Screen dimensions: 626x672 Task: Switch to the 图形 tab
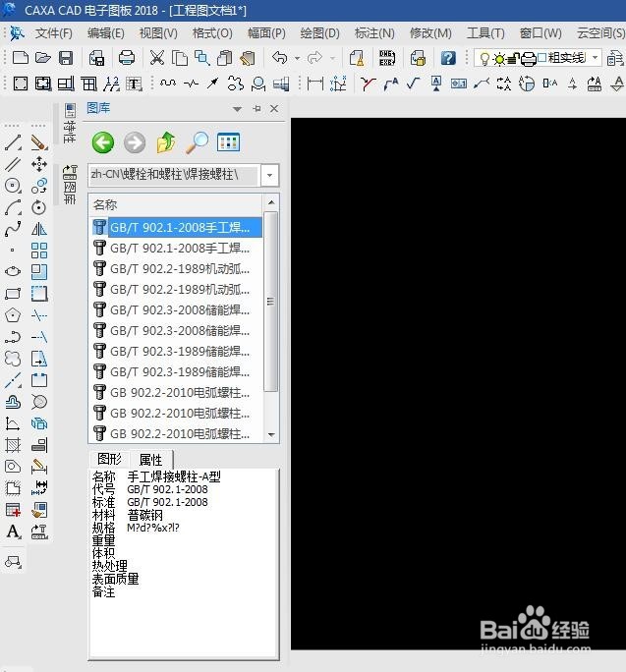click(109, 459)
